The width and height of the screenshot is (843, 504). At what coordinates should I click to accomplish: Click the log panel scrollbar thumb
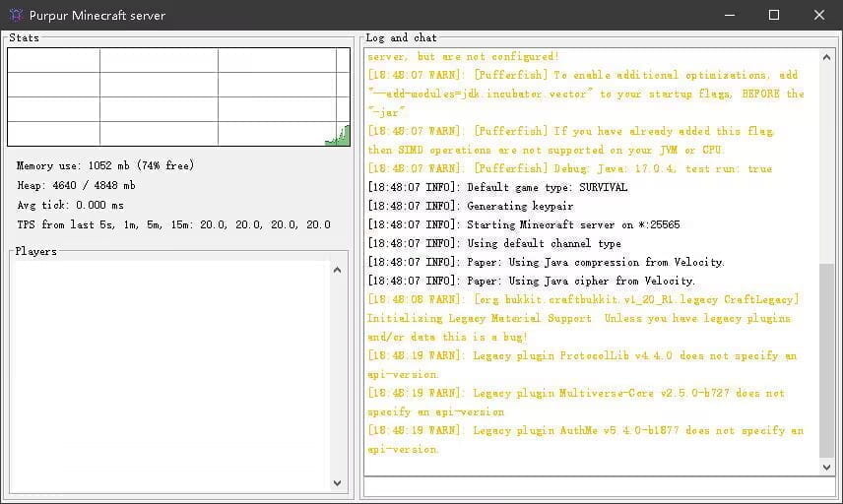826,359
